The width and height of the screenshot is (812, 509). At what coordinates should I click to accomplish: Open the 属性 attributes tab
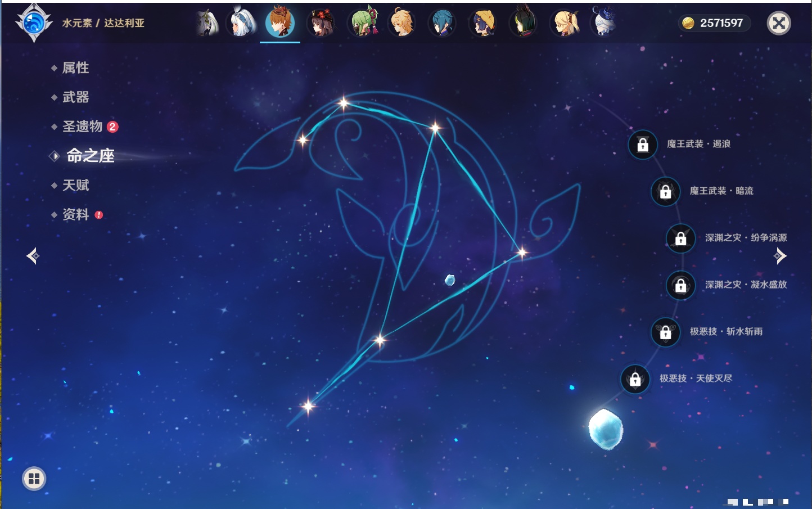pyautogui.click(x=75, y=68)
